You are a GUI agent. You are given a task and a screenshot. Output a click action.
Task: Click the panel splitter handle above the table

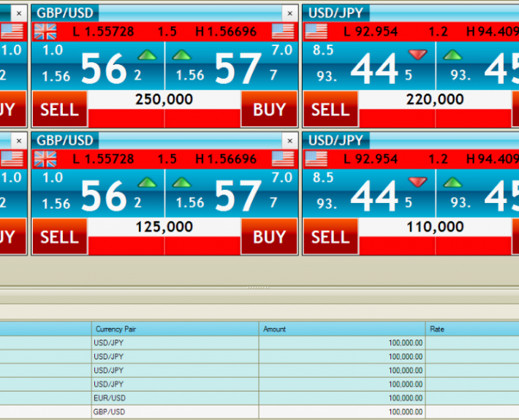[x=259, y=288]
